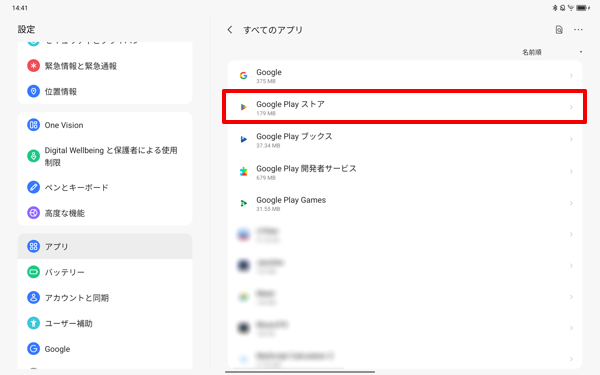
Task: Click the ユーザー補助 accessibility icon
Action: (x=33, y=323)
